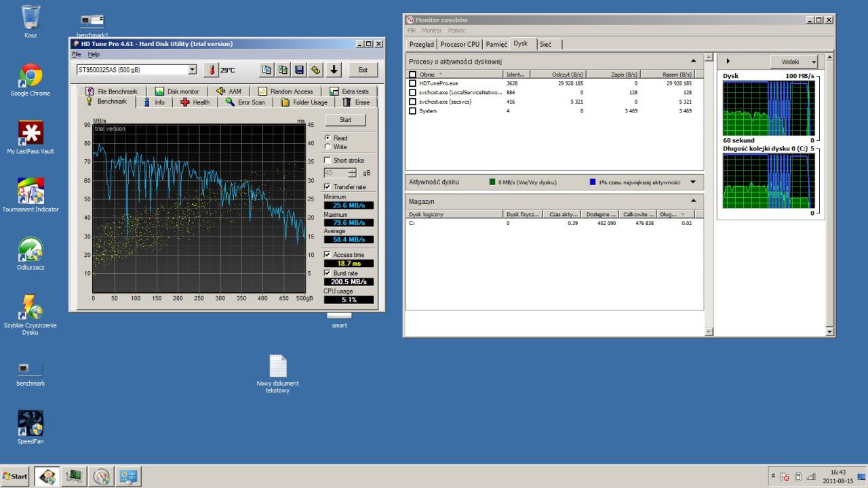Copy benchmark text to clipboard icon
868x488 pixels.
267,70
